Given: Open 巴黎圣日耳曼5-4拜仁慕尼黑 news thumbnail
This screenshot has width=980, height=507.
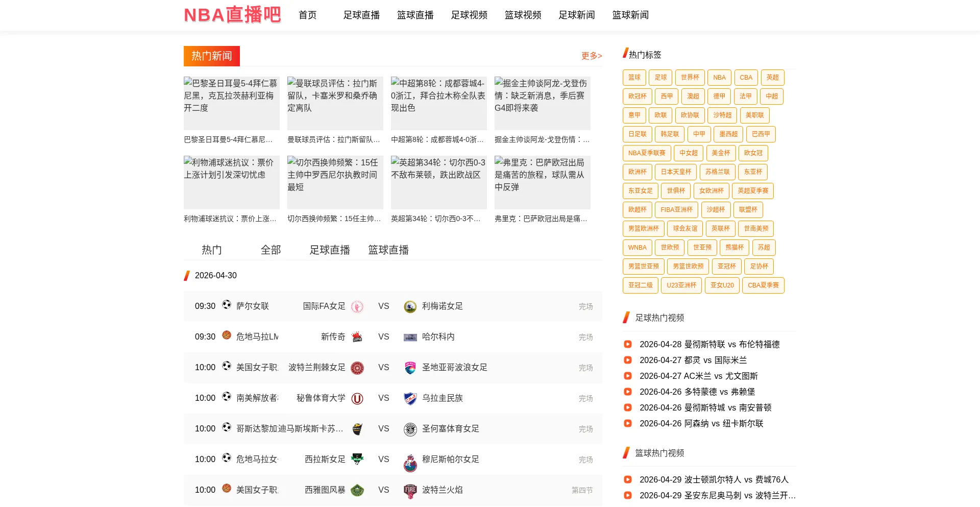Looking at the screenshot, I should pos(232,103).
